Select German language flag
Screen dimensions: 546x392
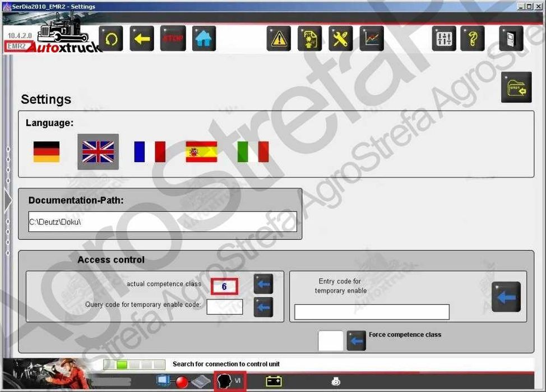47,151
